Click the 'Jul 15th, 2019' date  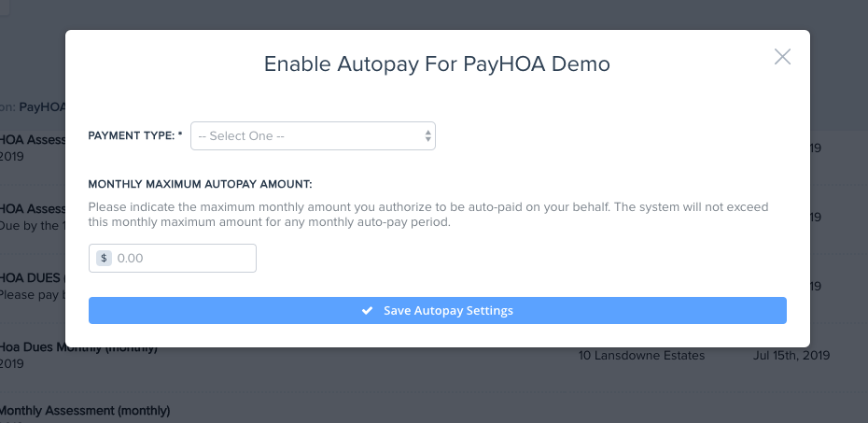coord(791,356)
